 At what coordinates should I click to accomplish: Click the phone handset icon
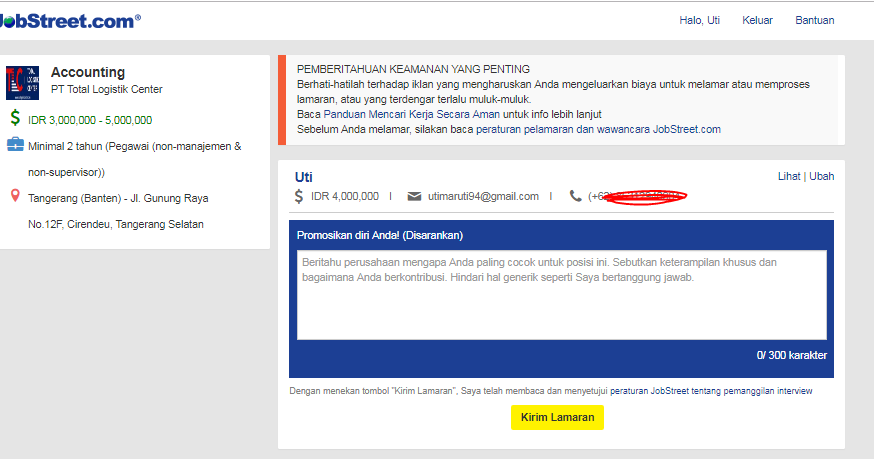click(x=575, y=196)
